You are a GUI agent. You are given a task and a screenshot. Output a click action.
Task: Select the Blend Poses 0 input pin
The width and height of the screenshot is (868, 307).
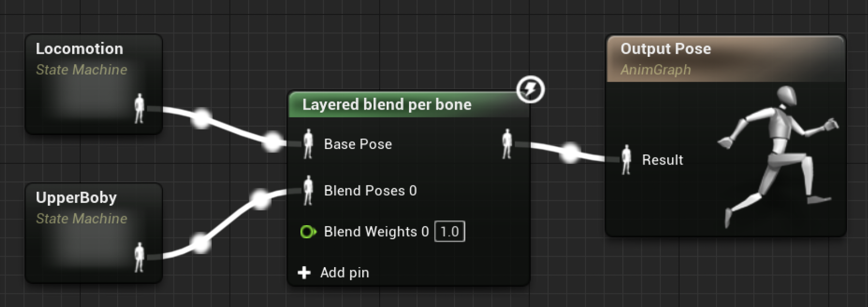click(x=308, y=190)
